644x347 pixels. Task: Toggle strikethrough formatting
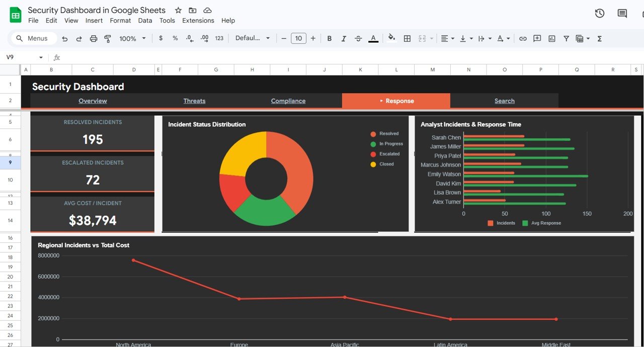(x=358, y=39)
